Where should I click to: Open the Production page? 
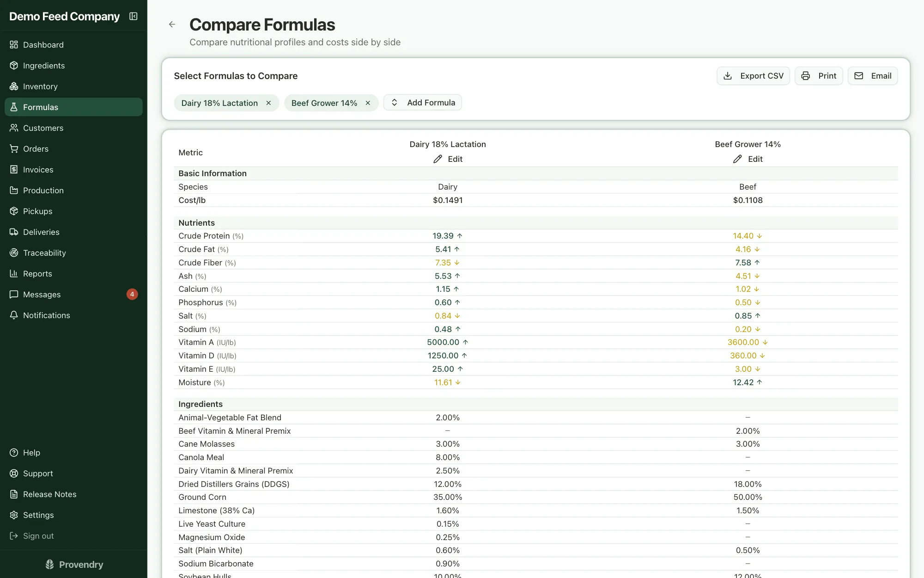(x=73, y=190)
